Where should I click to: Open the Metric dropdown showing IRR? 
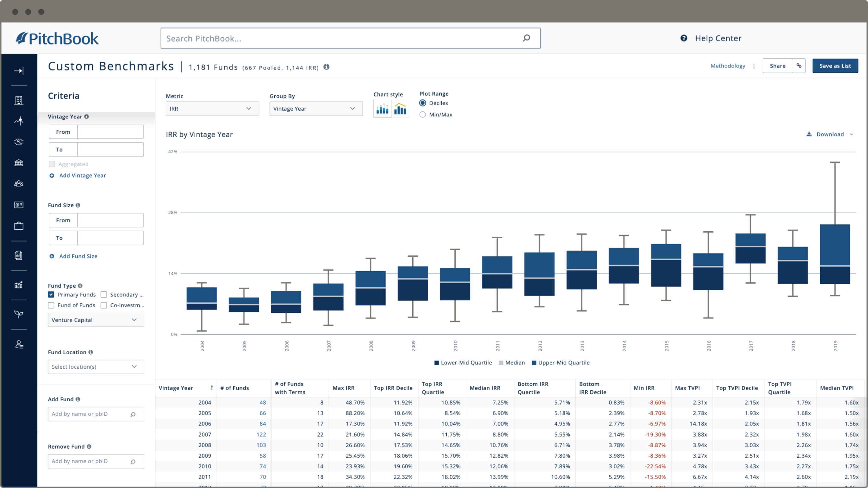pos(212,108)
